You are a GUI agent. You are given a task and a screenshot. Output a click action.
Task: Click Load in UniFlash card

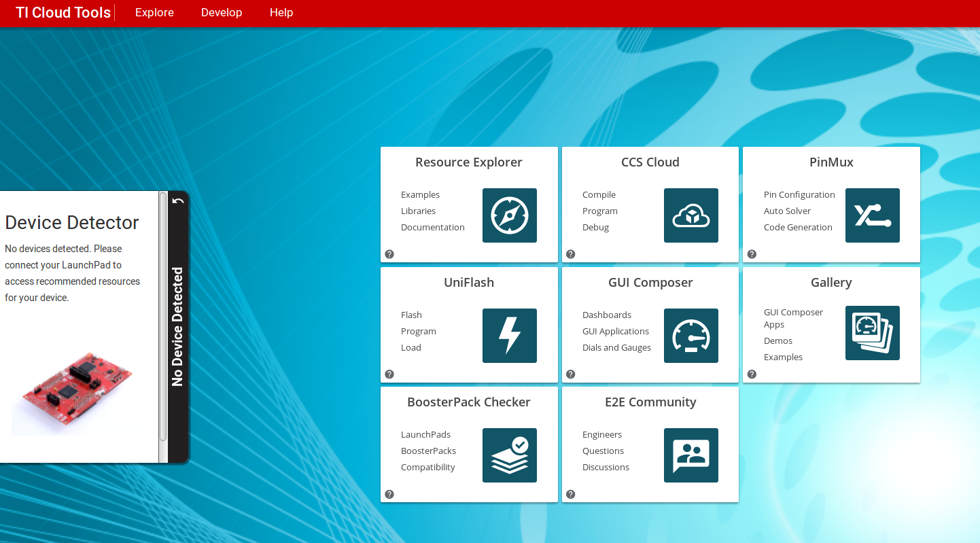tap(411, 348)
